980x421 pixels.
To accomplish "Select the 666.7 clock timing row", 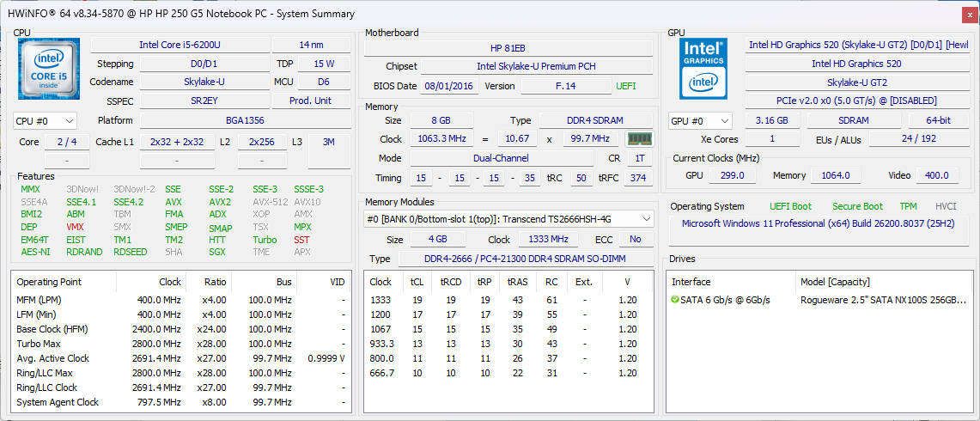I will [508, 373].
